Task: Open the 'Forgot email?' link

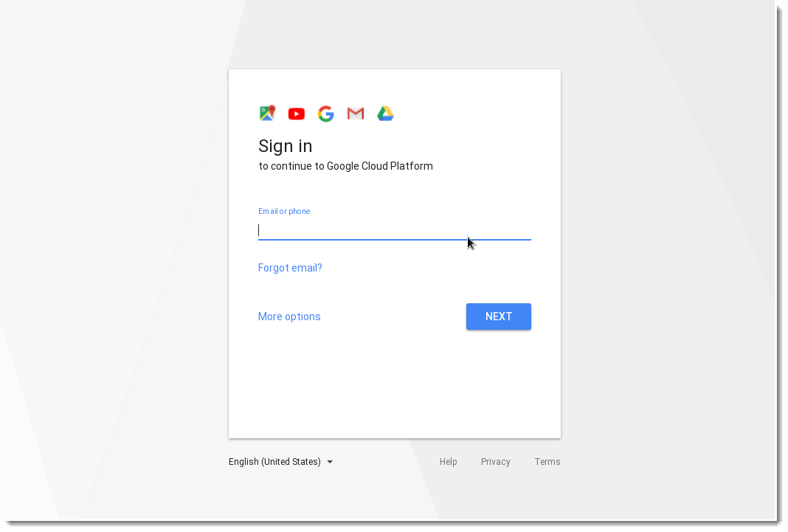Action: (x=290, y=268)
